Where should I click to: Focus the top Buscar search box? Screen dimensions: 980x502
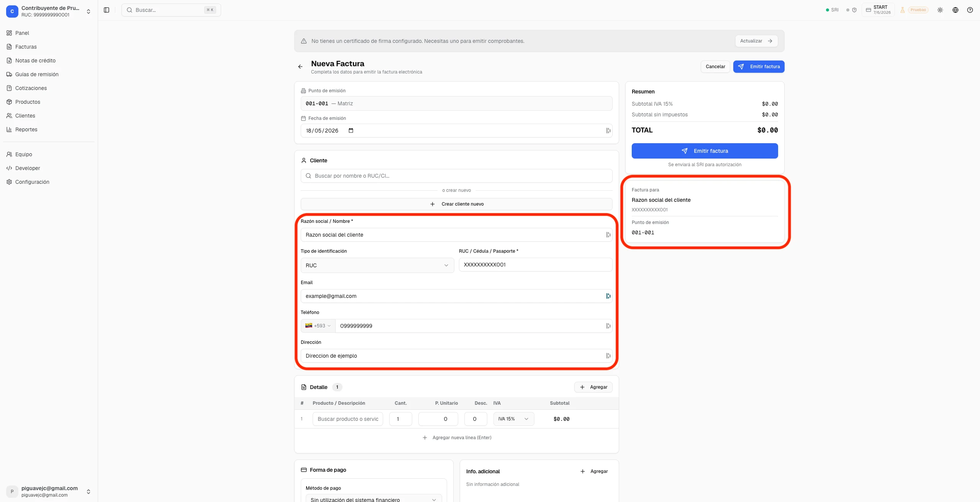(x=171, y=10)
